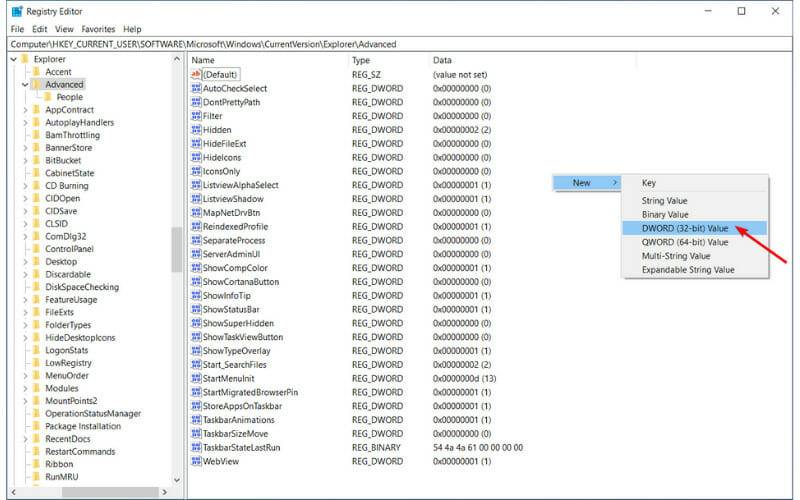
Task: Click the DWORD icon beside StoreAppsOnTaskbar
Action: point(196,406)
